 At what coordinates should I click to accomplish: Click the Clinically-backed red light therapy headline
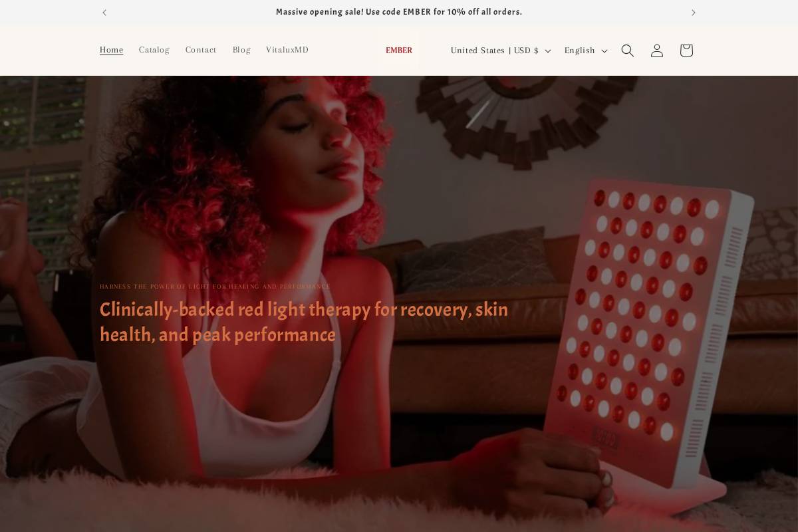tap(304, 323)
